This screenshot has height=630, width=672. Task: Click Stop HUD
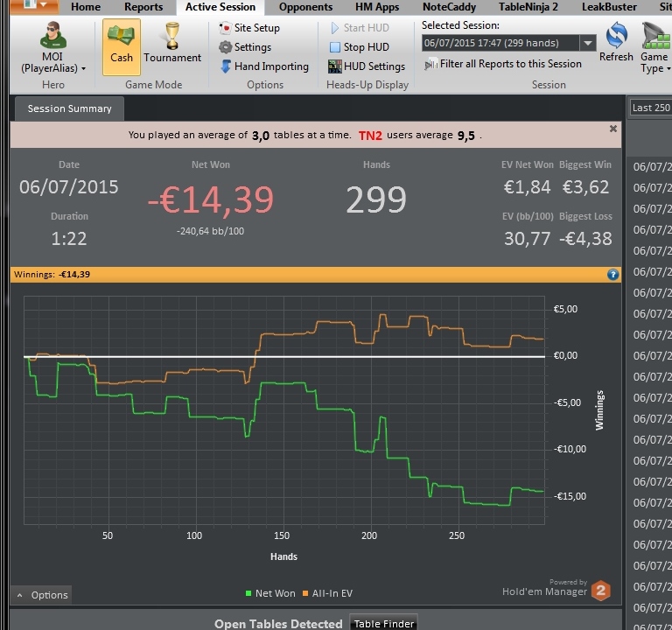(x=360, y=47)
